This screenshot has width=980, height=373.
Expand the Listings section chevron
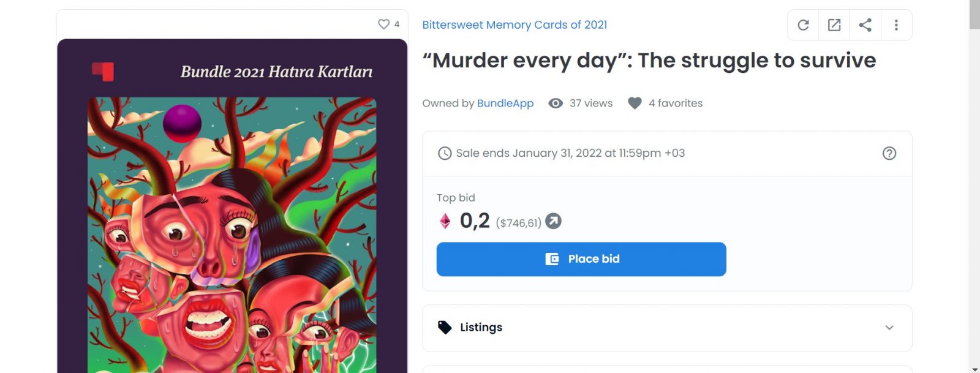pyautogui.click(x=889, y=328)
